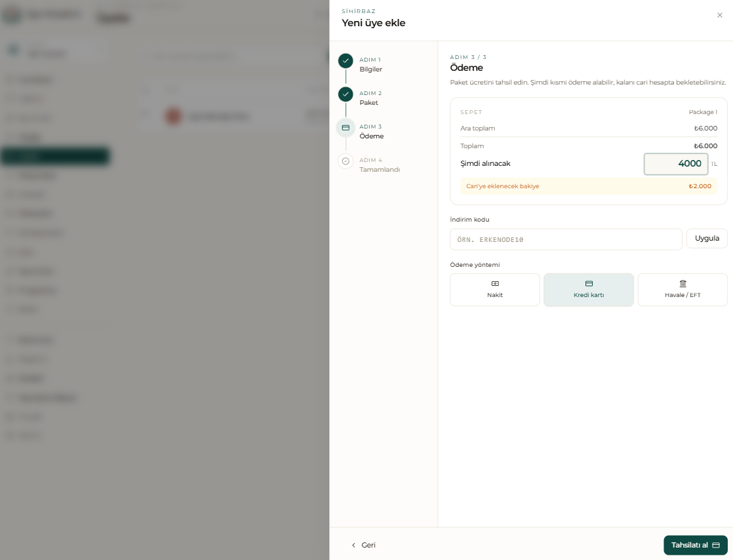
Task: Select Kredi kartı payment method
Action: click(589, 290)
